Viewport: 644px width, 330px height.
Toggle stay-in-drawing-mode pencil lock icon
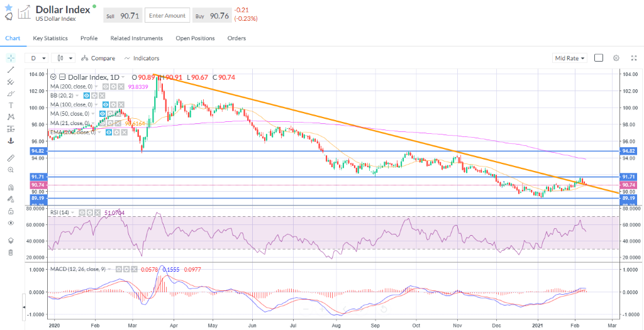(x=11, y=199)
